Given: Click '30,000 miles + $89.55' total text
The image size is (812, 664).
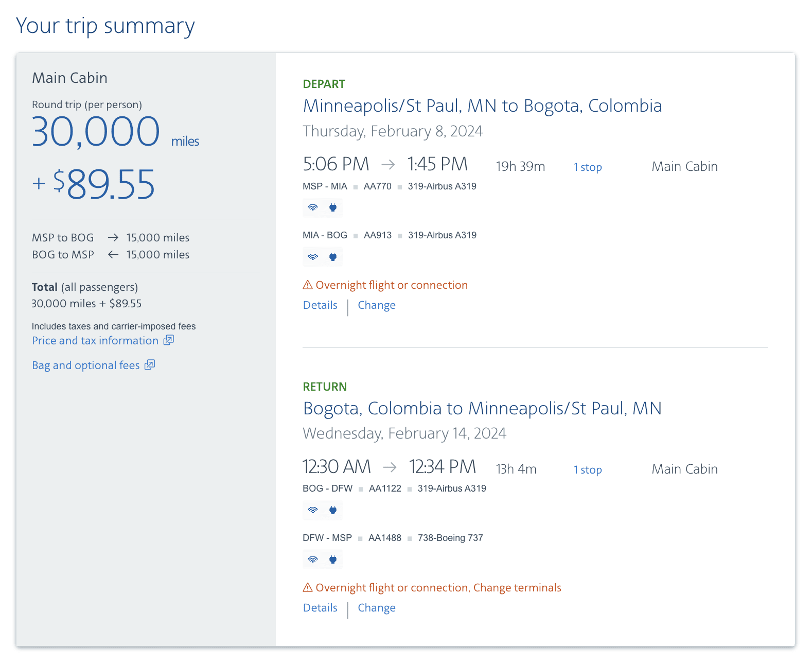Looking at the screenshot, I should [86, 304].
